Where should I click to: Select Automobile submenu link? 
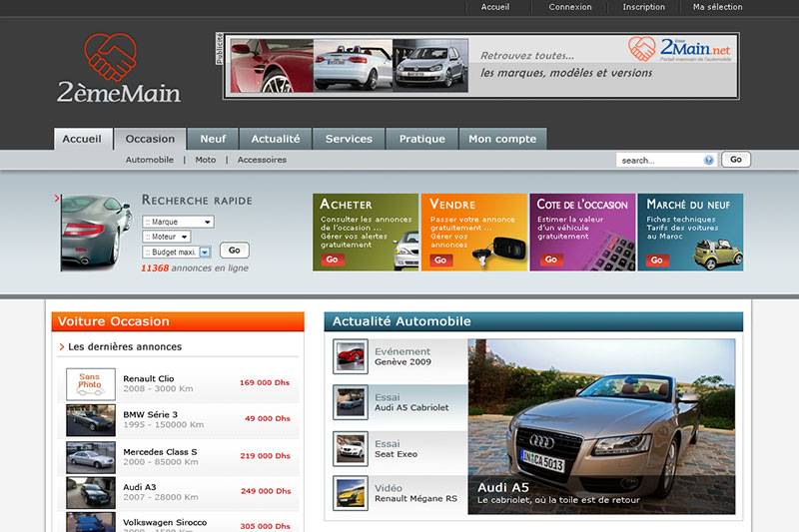(x=149, y=160)
